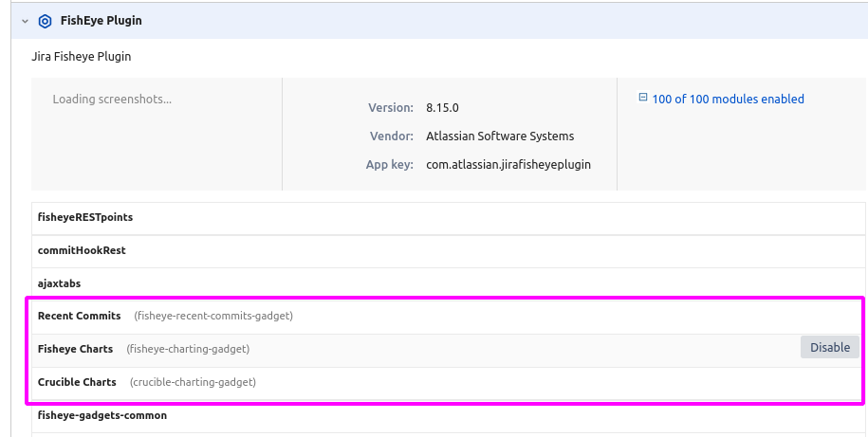Collapse modules list via minus icon

coord(642,98)
